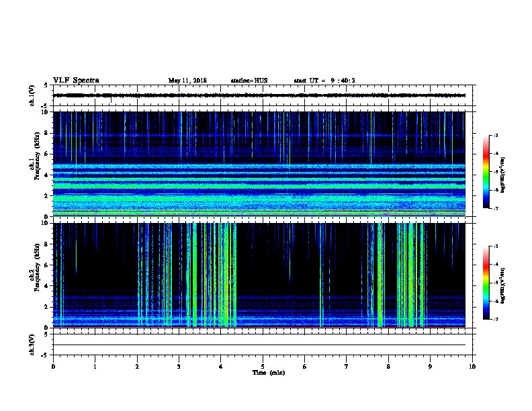Click the "ch.1(V)" waveform axis label
Image resolution: width=532 pixels, height=411 pixels.
click(32, 95)
